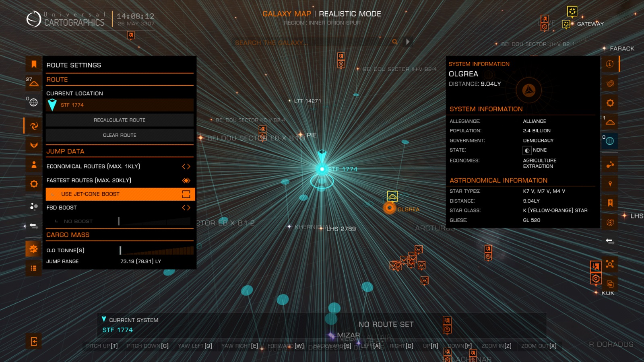Select the route plotting spiral tab
Viewport: 644px width, 362px height.
(x=34, y=126)
